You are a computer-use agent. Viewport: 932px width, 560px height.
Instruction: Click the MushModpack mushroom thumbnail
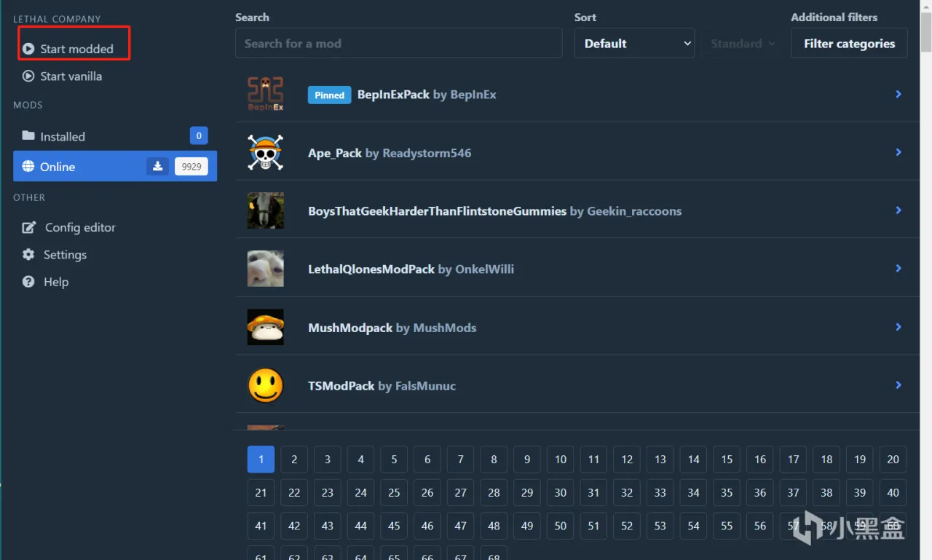[265, 327]
